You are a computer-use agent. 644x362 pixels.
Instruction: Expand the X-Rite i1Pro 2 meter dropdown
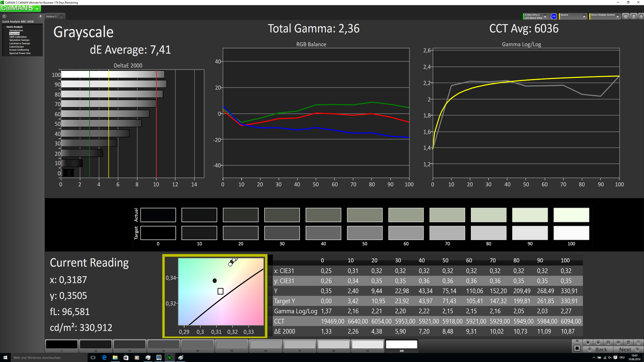545,16
